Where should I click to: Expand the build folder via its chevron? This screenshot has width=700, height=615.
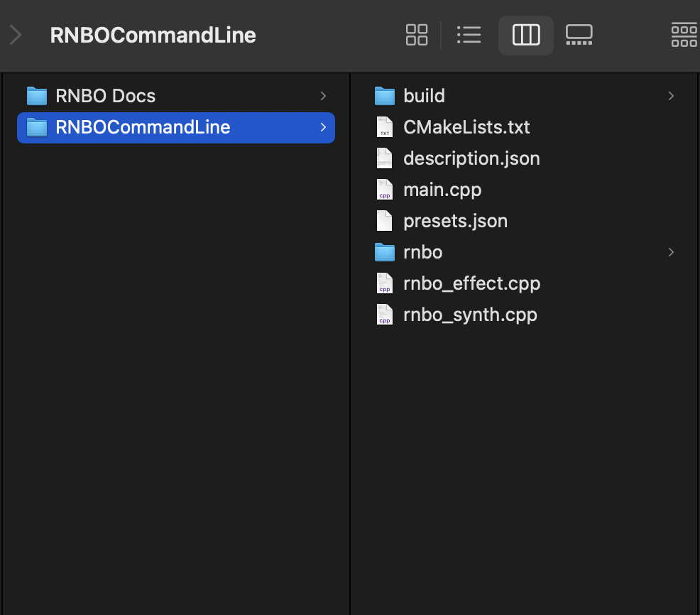coord(670,95)
